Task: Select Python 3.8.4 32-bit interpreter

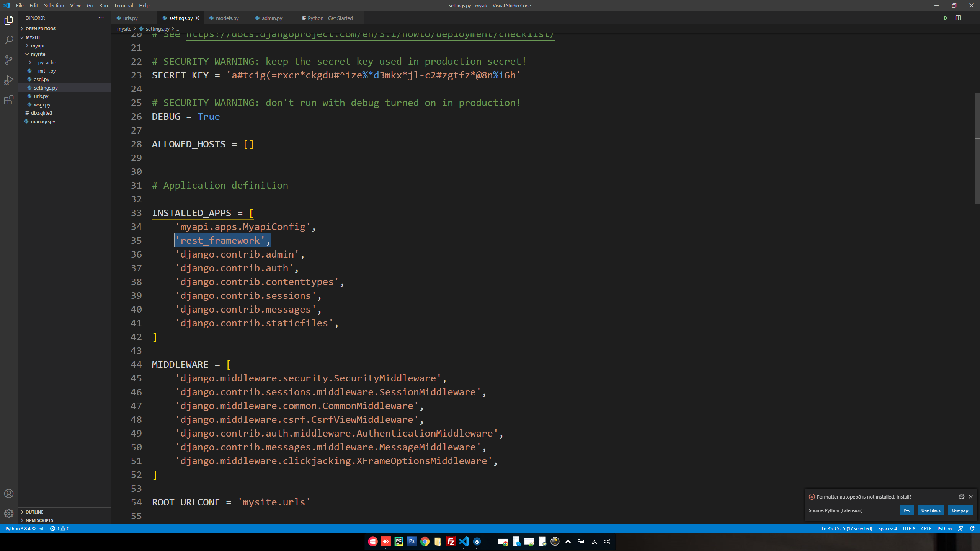Action: point(24,528)
